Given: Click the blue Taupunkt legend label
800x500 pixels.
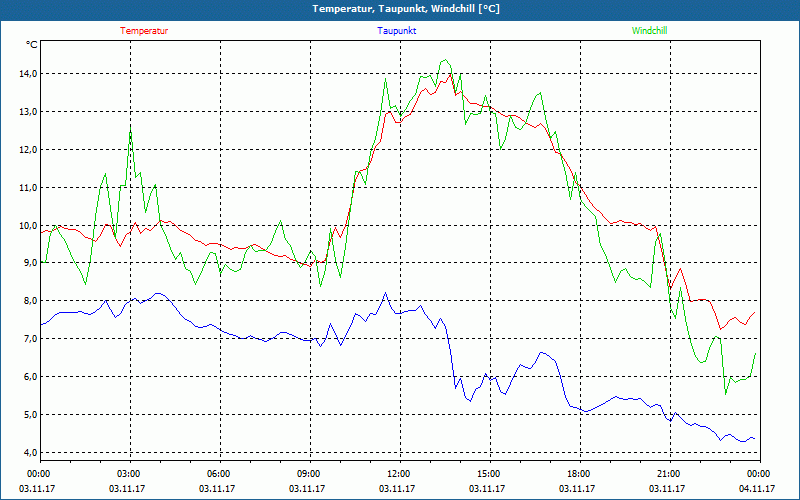Looking at the screenshot, I should pos(396,31).
